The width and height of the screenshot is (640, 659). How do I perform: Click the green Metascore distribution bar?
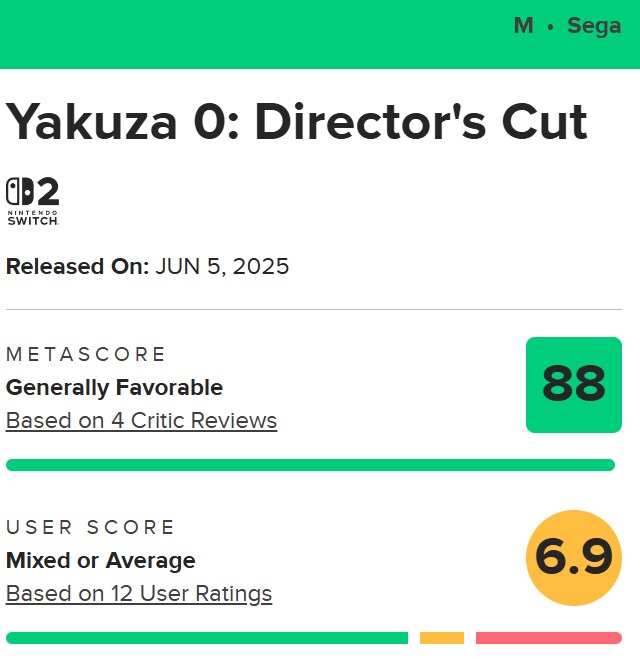(x=311, y=465)
